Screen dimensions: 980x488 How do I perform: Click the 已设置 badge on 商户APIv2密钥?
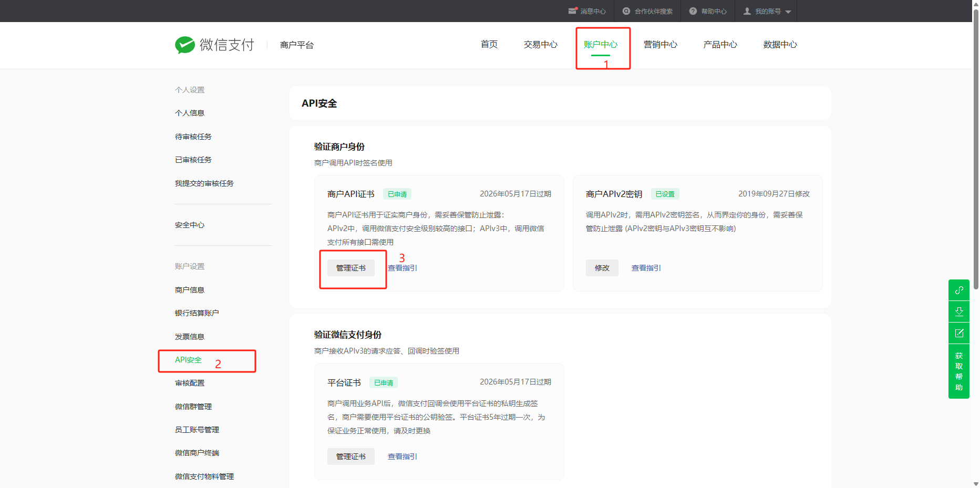(x=665, y=194)
